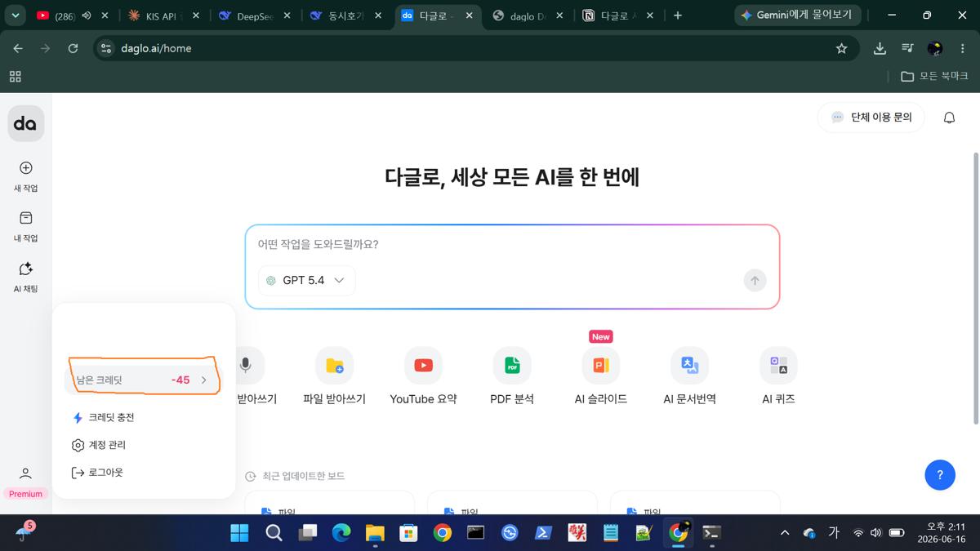Click the Premium badge
Screen dimensions: 980x551
pos(25,494)
